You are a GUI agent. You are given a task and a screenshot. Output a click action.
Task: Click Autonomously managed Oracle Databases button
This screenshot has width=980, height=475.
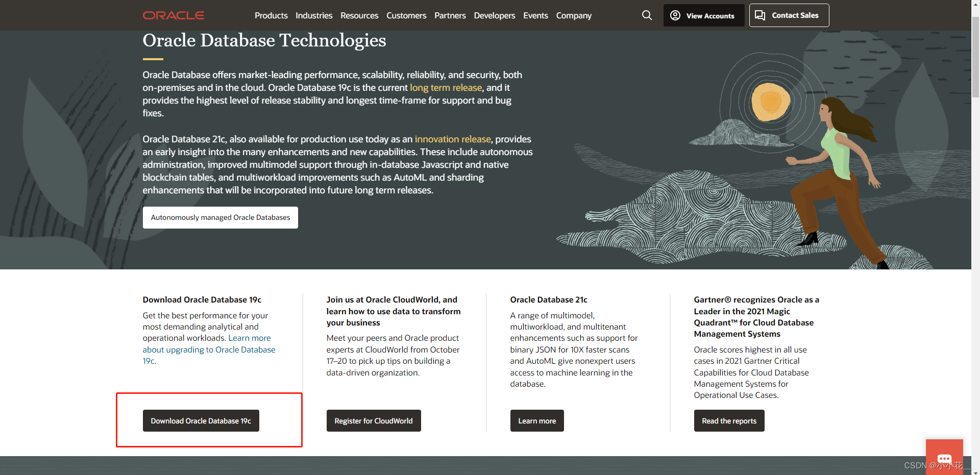[220, 217]
